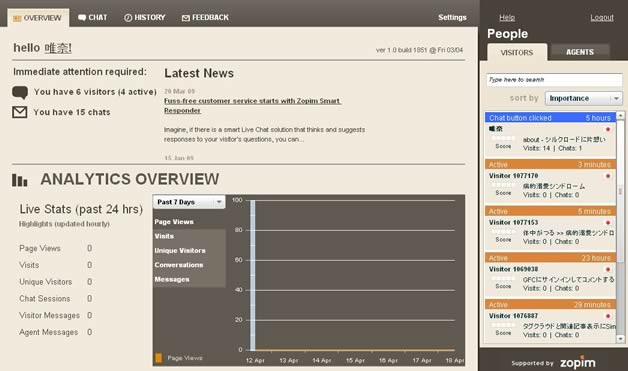Image resolution: width=628 pixels, height=371 pixels.
Task: Click score stars for Visitor 1077170
Action: click(503, 185)
